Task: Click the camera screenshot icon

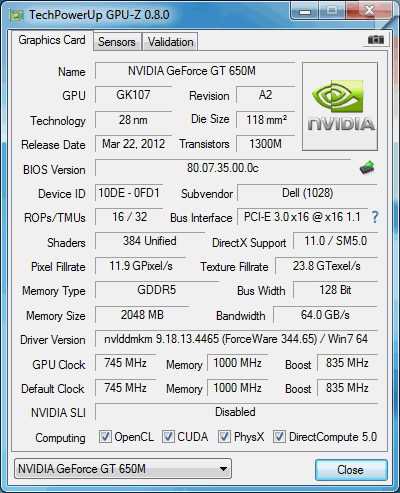Action: point(376,40)
